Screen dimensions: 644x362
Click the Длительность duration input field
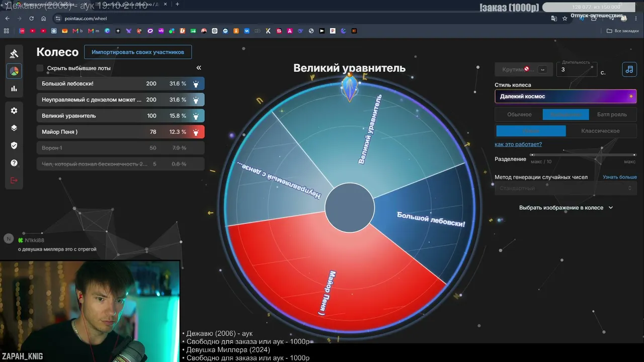click(577, 69)
